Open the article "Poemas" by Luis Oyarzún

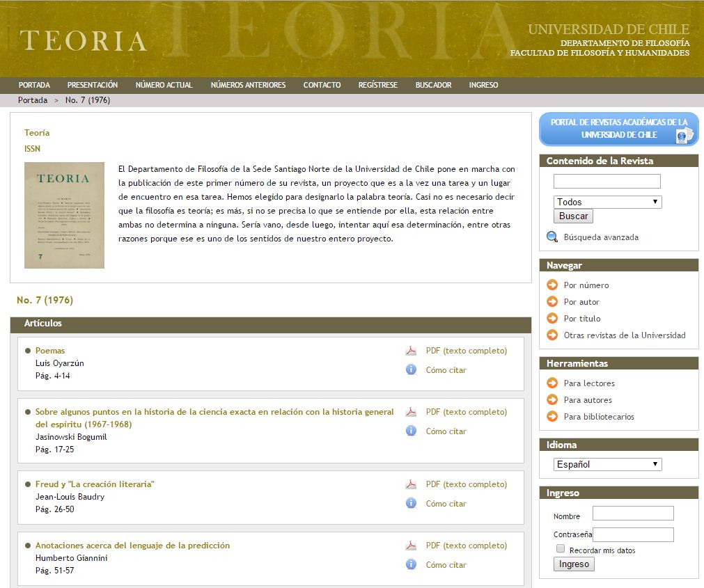tap(50, 351)
